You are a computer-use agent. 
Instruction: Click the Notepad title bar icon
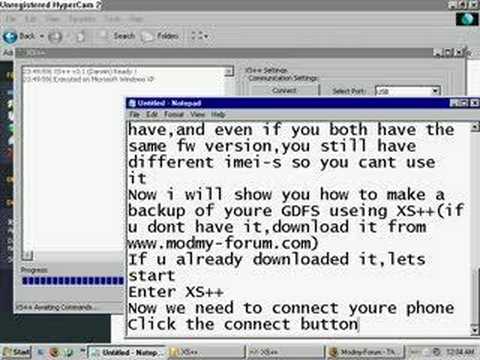(x=132, y=103)
